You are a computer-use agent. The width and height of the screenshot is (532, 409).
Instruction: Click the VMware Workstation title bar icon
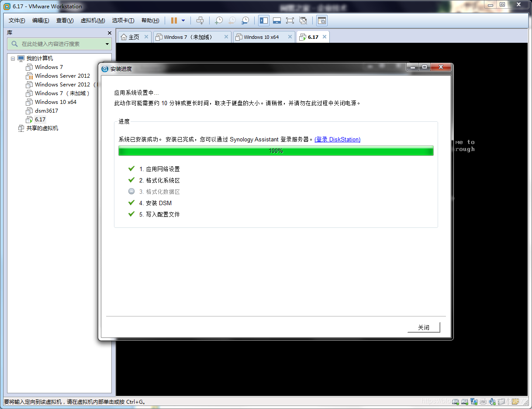tap(7, 7)
